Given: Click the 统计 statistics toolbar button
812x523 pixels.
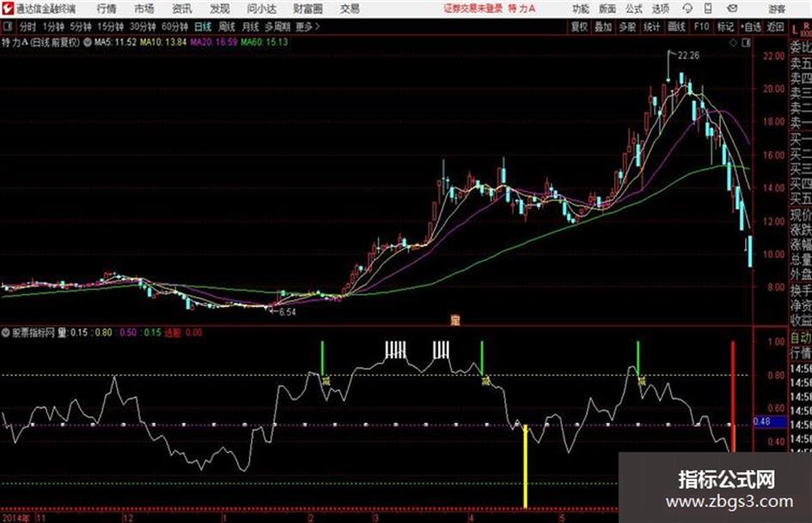Looking at the screenshot, I should (x=652, y=27).
